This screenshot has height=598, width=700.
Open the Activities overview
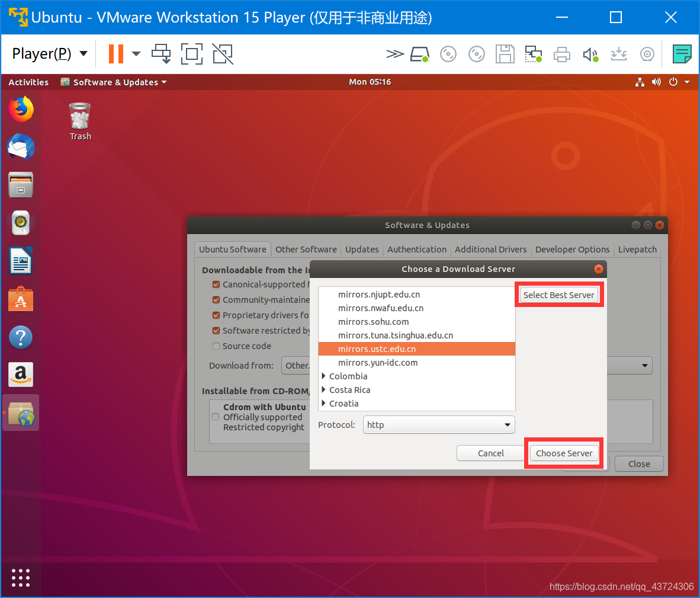(28, 82)
